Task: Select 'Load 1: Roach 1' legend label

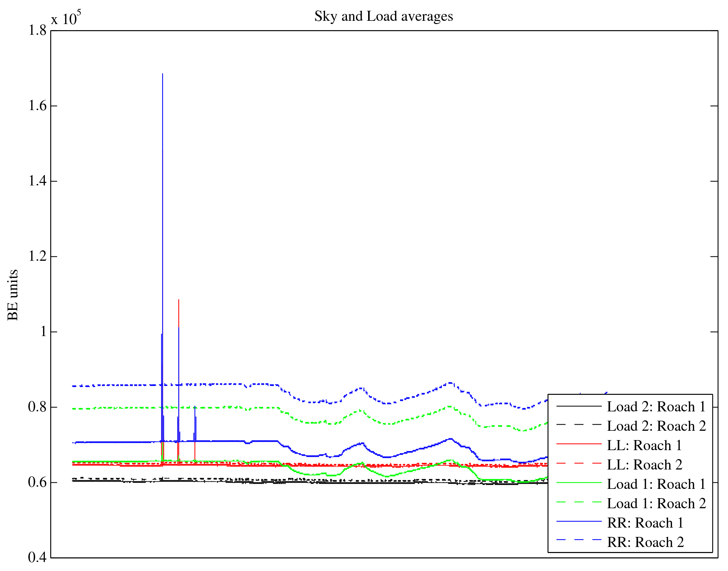Action: [656, 484]
